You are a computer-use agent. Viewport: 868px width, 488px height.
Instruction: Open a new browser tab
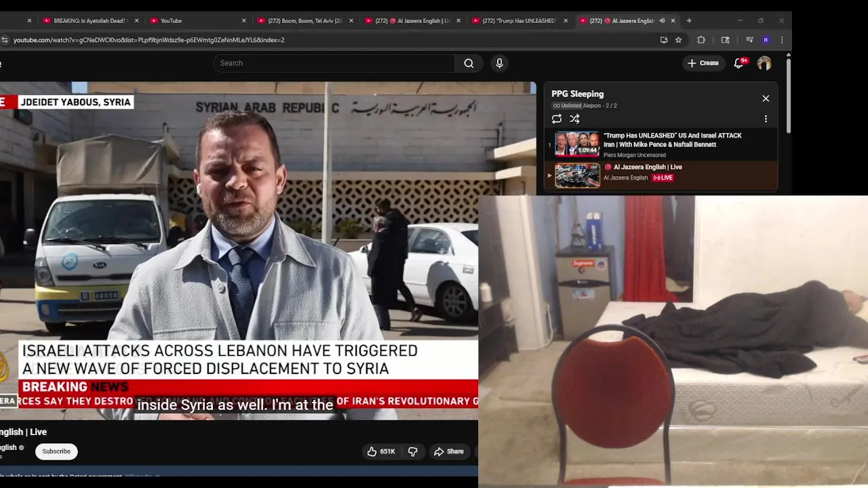tap(689, 20)
